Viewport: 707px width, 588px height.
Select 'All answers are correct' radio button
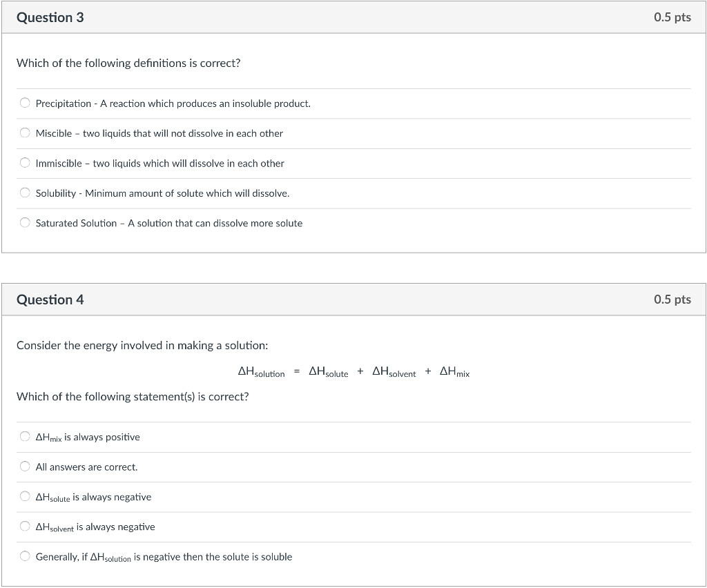click(25, 467)
